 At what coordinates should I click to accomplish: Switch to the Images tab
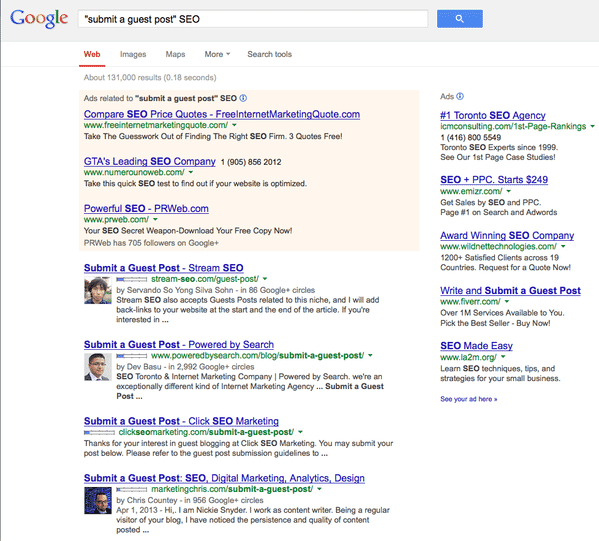[133, 54]
